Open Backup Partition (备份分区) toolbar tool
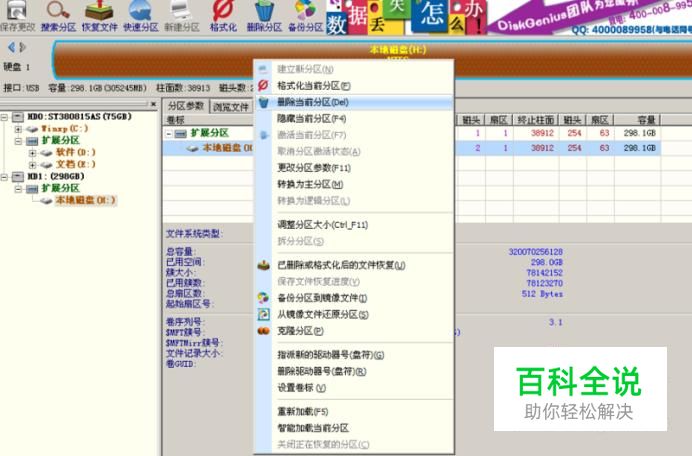This screenshot has height=456, width=692. pyautogui.click(x=305, y=16)
